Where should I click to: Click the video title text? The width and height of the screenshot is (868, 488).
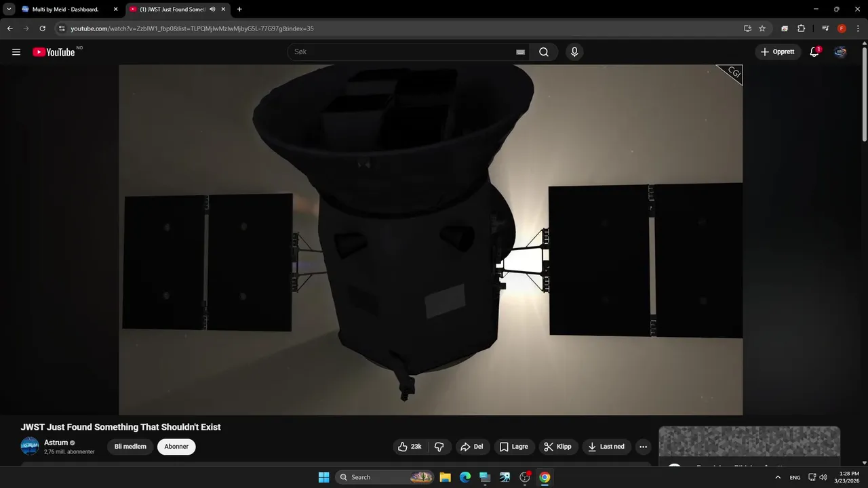click(121, 427)
